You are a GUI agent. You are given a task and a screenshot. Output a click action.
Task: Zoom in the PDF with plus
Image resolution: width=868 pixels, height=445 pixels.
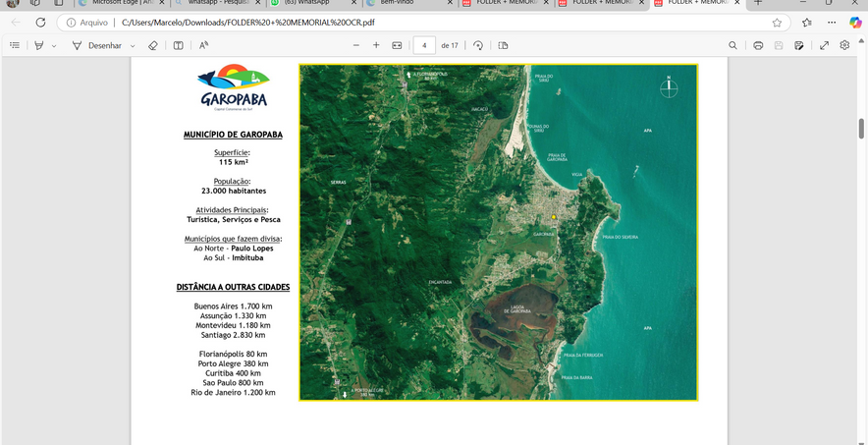[376, 45]
